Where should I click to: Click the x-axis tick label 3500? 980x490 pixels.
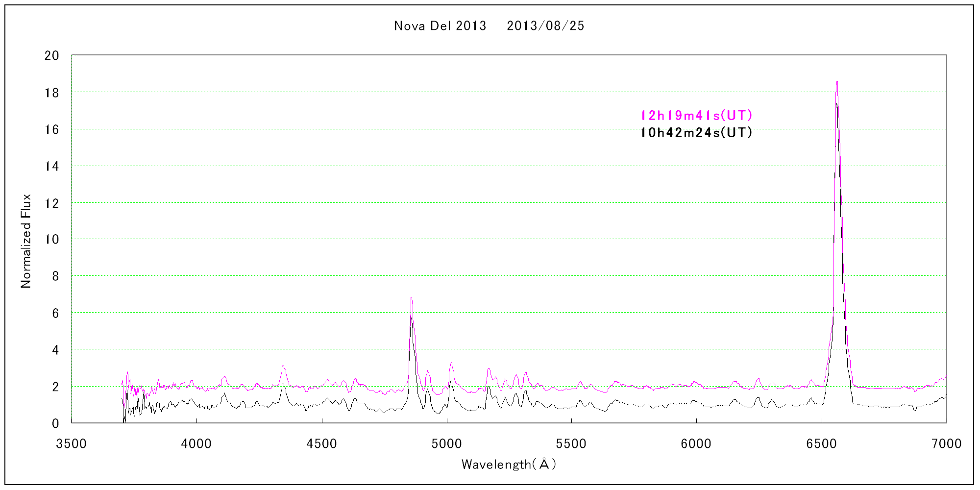[72, 444]
